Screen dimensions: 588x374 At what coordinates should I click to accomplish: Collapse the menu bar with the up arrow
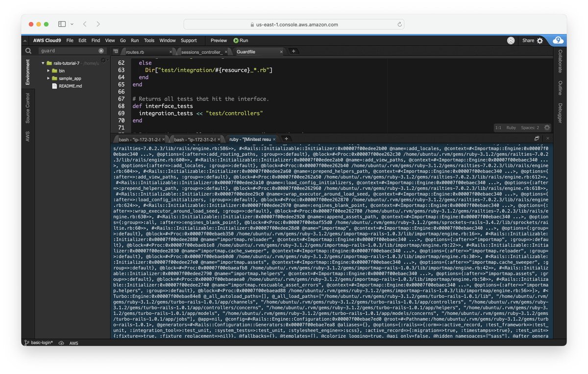point(26,41)
